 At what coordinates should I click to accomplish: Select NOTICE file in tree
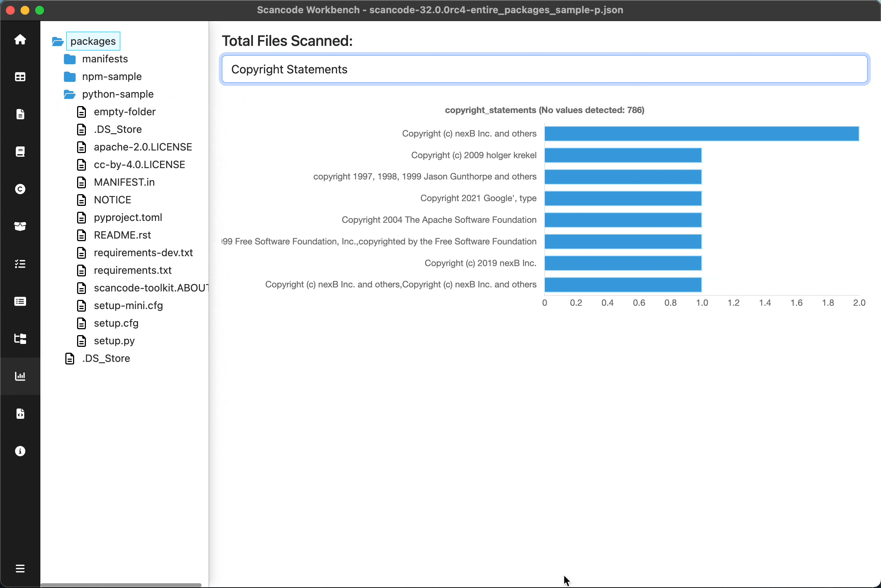click(x=113, y=200)
